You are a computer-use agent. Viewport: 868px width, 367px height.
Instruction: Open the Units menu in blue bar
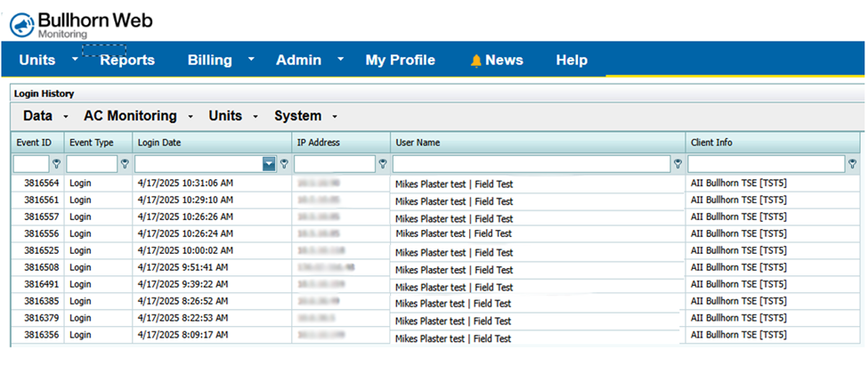37,61
